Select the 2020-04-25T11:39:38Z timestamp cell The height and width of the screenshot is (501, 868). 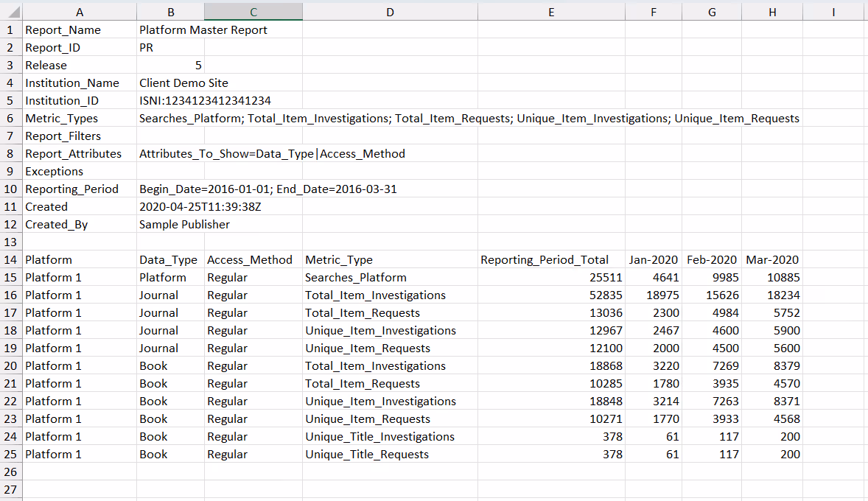(200, 207)
